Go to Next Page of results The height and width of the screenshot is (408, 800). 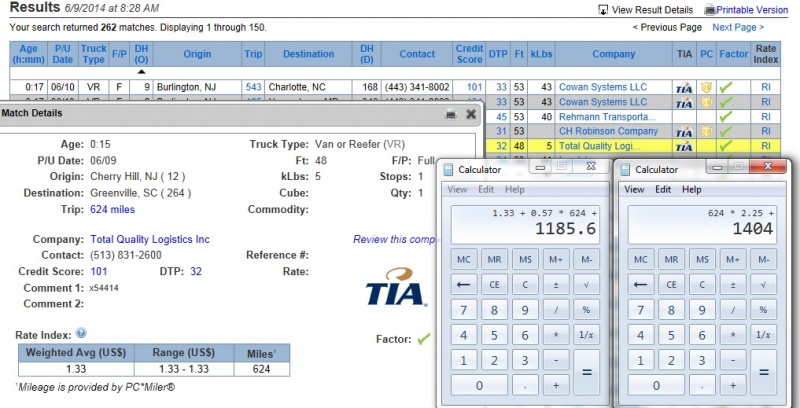point(738,27)
